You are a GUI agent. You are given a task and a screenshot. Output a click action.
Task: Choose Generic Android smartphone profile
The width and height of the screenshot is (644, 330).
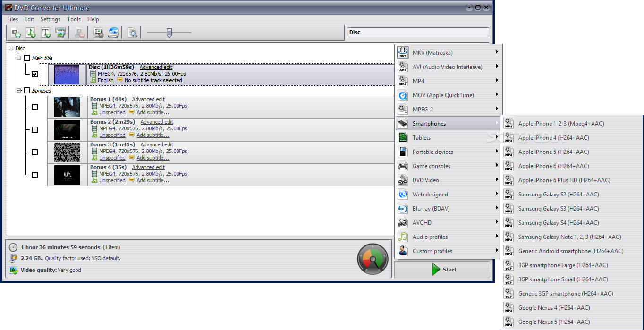tap(572, 251)
